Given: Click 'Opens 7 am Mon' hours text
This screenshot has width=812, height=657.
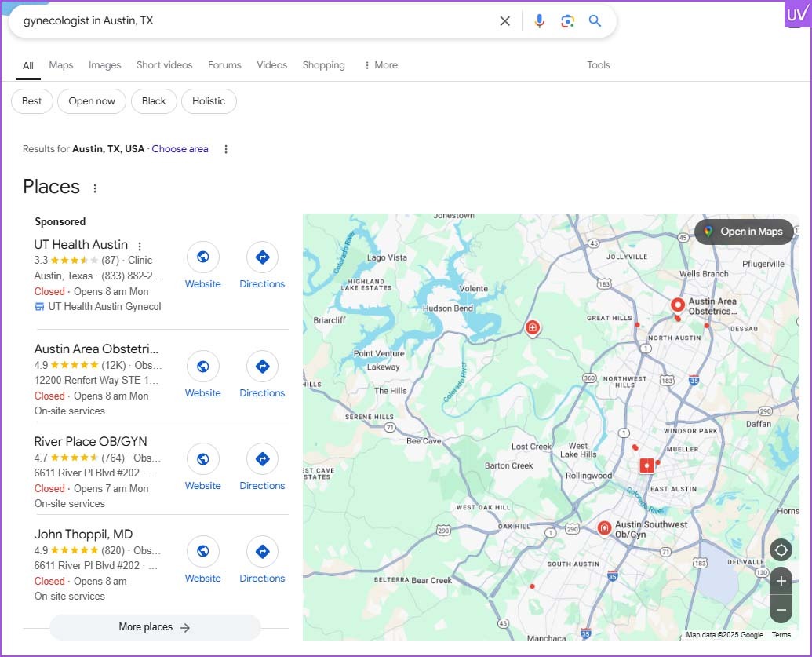Looking at the screenshot, I should tap(111, 488).
